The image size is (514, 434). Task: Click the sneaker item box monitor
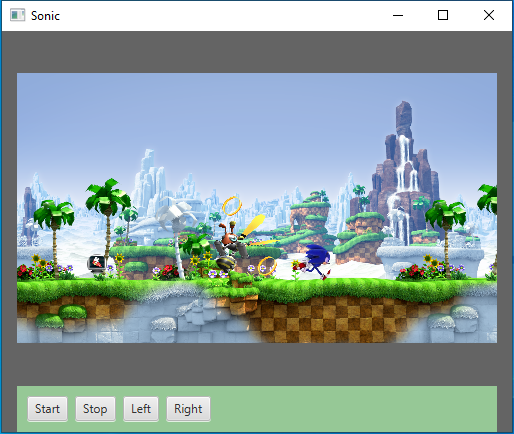(97, 262)
